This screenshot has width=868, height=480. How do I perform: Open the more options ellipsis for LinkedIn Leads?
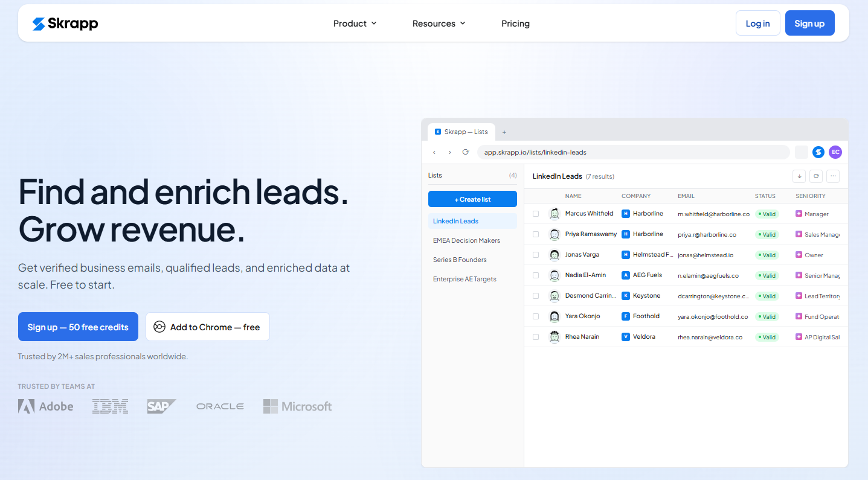[x=833, y=176]
